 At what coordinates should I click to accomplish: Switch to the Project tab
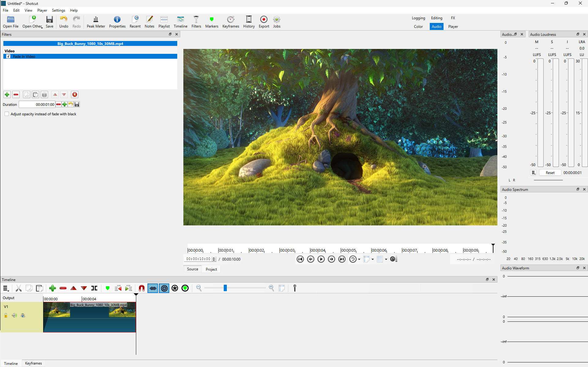point(211,269)
